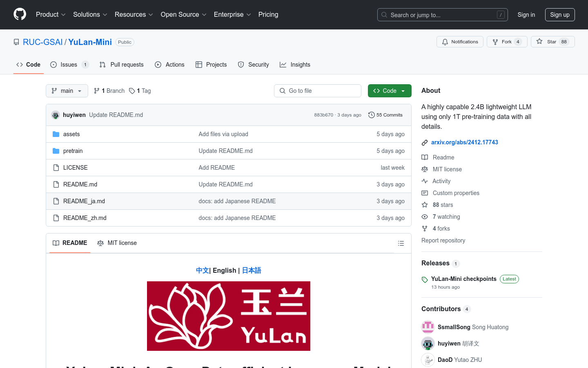Open the RUC-GSAI organization link
The image size is (588, 368).
tap(43, 42)
